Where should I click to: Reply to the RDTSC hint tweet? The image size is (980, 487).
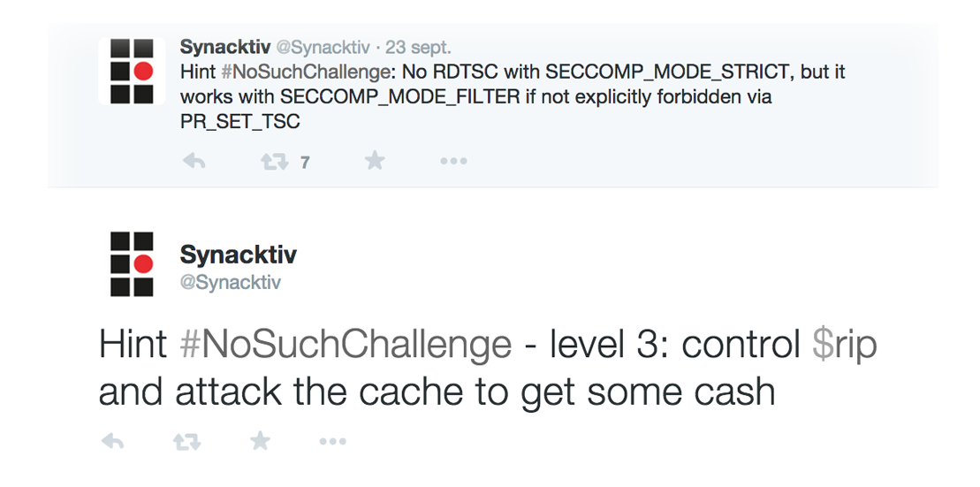click(194, 162)
